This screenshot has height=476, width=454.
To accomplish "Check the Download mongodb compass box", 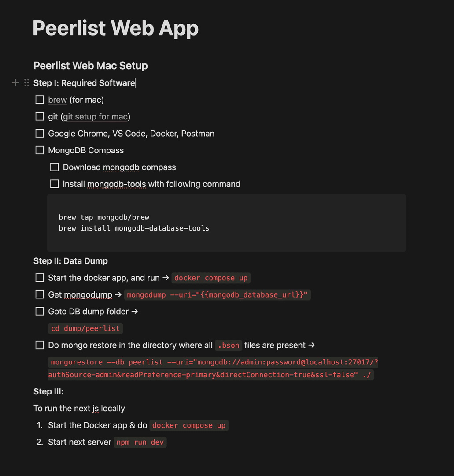I will (x=54, y=167).
